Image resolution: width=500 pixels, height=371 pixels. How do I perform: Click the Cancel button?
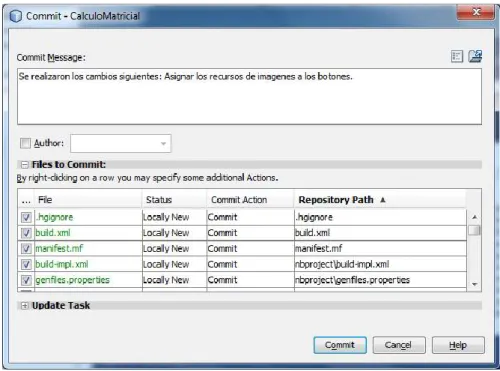[x=399, y=345]
